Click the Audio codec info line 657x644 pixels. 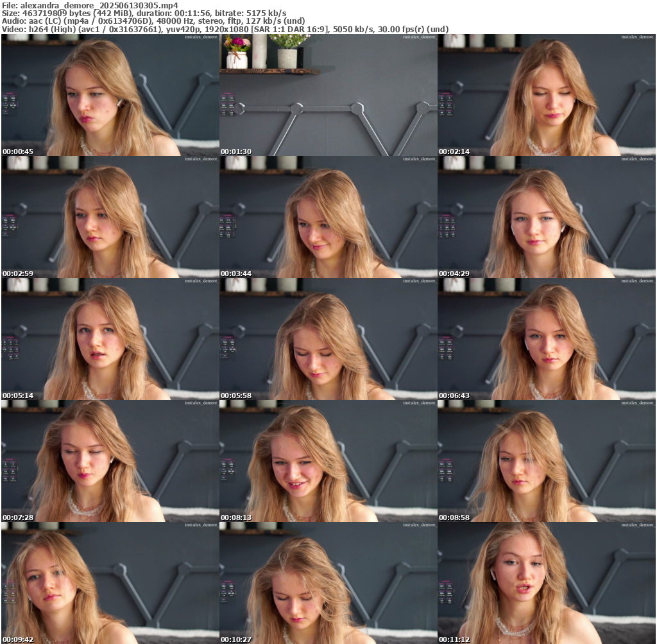[153, 21]
